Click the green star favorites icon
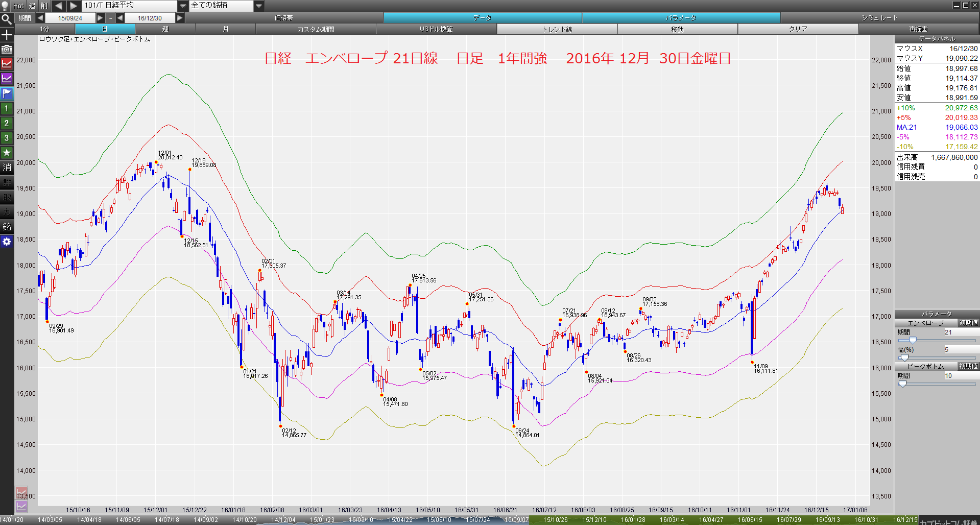The width and height of the screenshot is (980, 525). 7,153
